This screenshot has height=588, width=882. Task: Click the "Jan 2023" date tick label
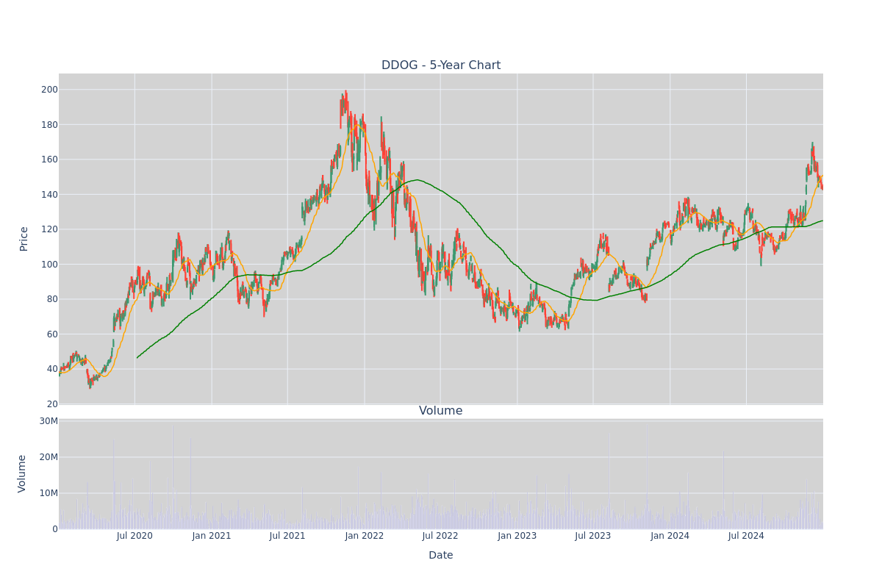point(517,536)
